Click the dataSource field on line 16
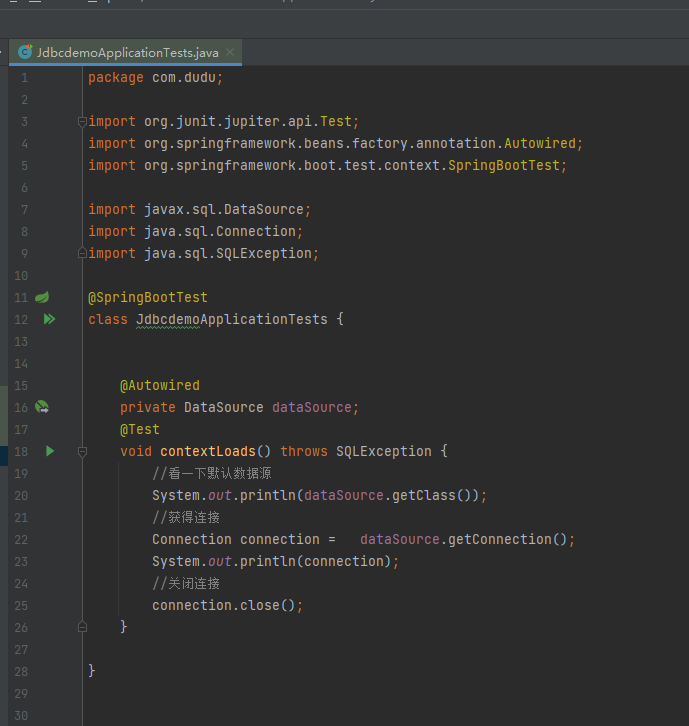This screenshot has width=689, height=726. point(312,407)
